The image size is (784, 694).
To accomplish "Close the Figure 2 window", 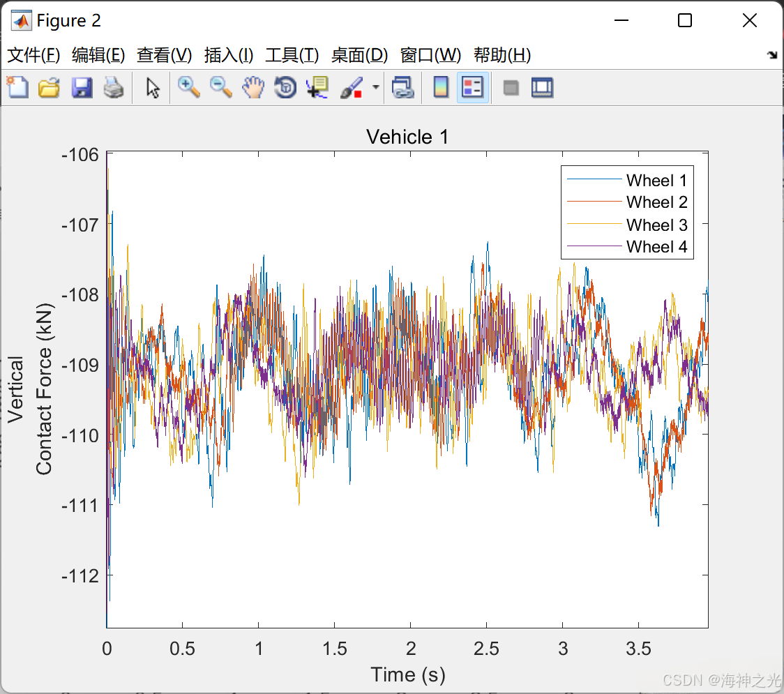I will [x=750, y=20].
